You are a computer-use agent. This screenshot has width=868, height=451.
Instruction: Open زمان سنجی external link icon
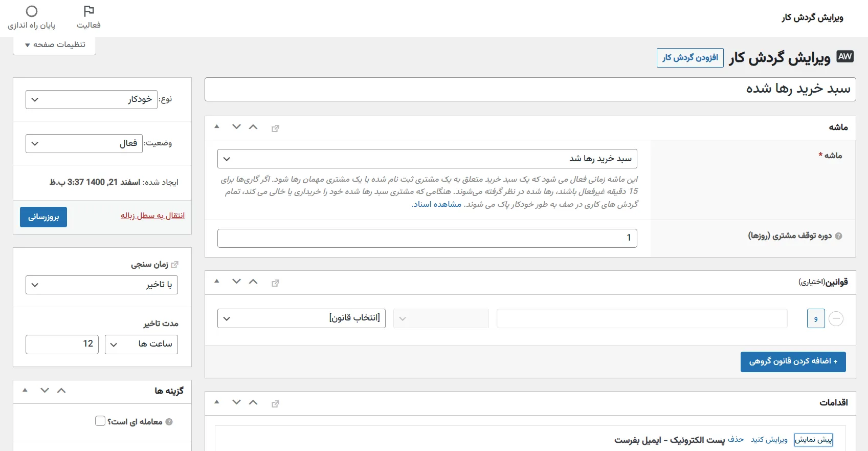174,265
